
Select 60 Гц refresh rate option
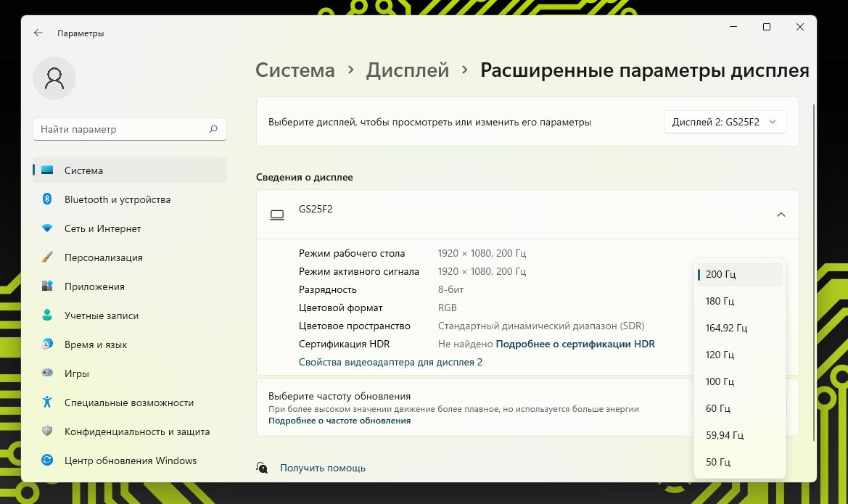[x=717, y=408]
